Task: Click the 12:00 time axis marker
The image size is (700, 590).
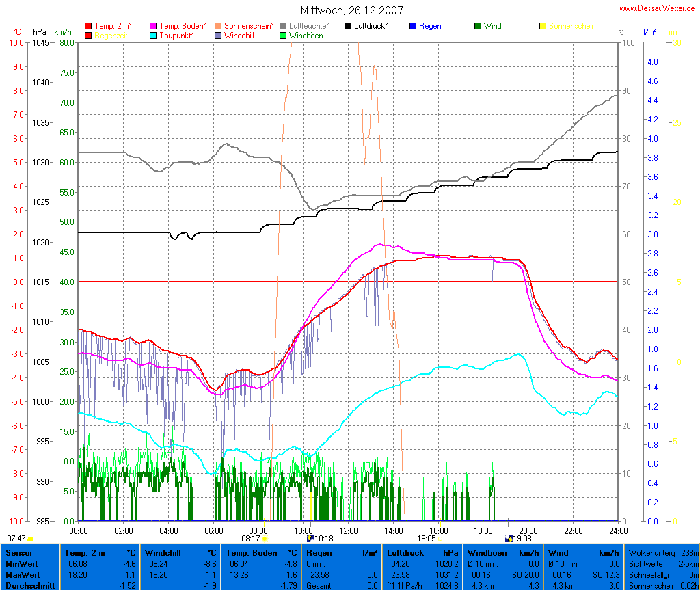Action: point(349,531)
